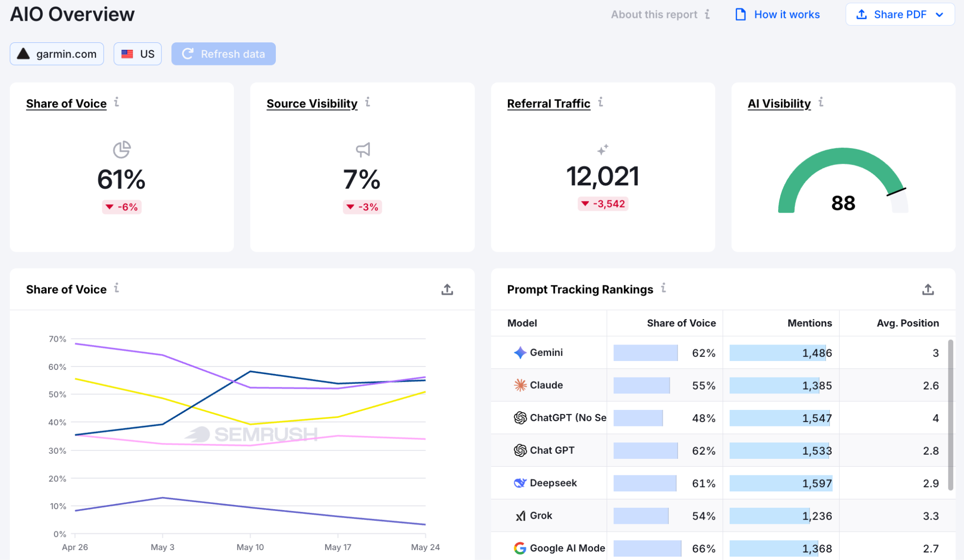The height and width of the screenshot is (560, 964).
Task: Sort by Share of Voice column header
Action: point(681,323)
